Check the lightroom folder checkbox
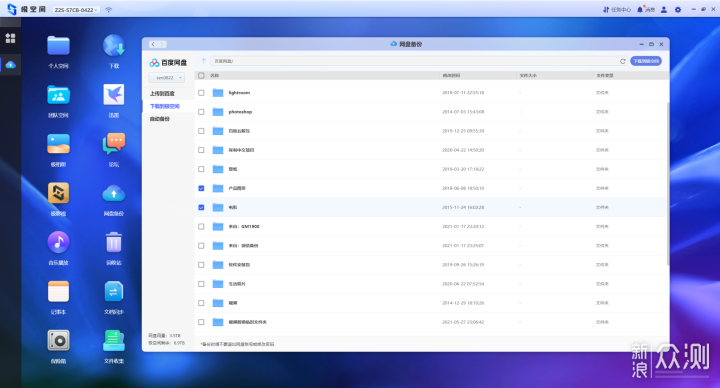 point(201,93)
